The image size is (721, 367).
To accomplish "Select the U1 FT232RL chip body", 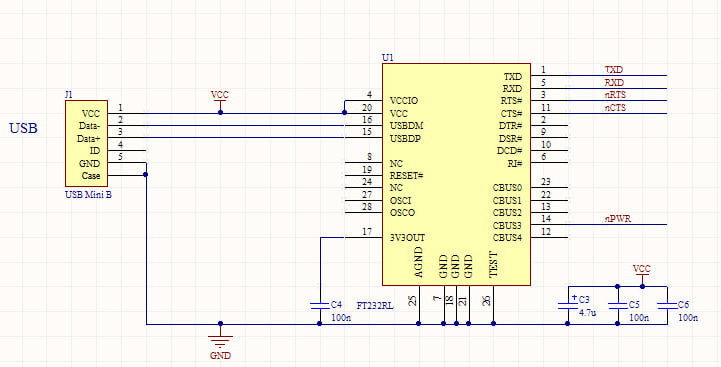I will point(456,174).
